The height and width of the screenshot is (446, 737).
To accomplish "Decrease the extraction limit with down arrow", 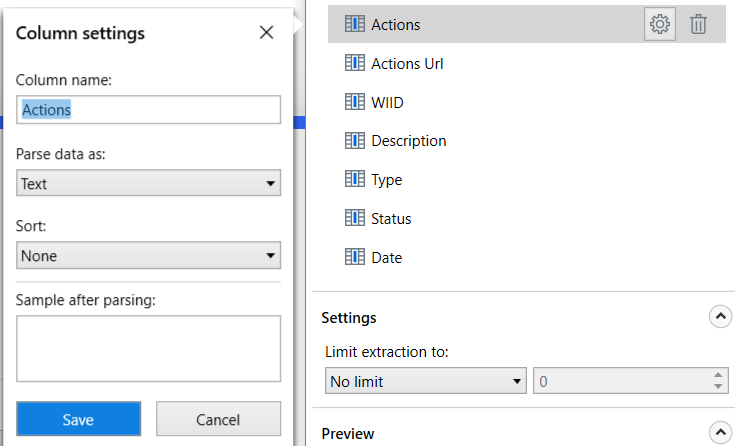I will [x=718, y=386].
